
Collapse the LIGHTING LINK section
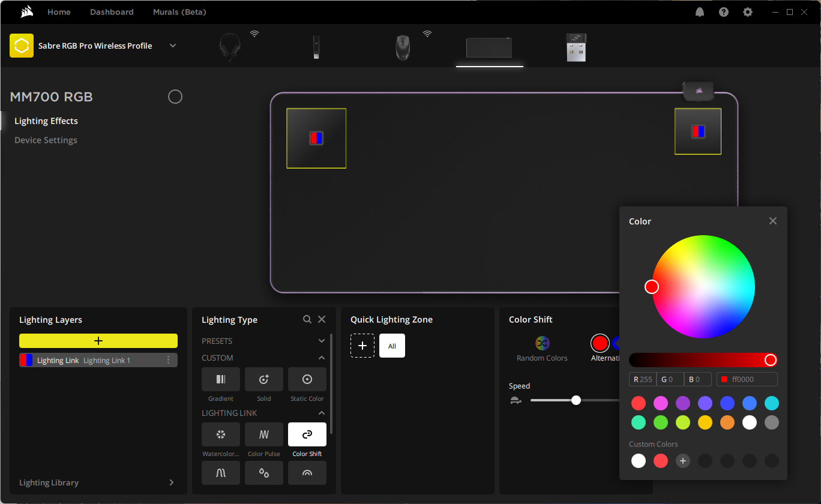pyautogui.click(x=322, y=413)
